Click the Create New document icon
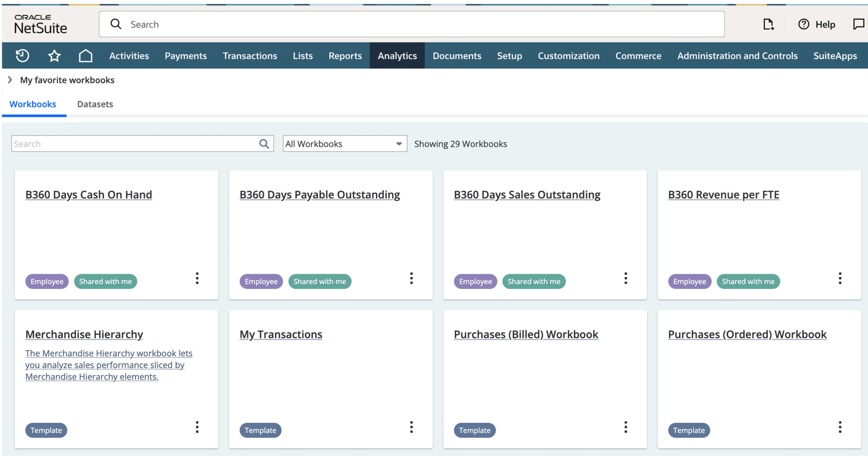The height and width of the screenshot is (456, 868). point(768,24)
